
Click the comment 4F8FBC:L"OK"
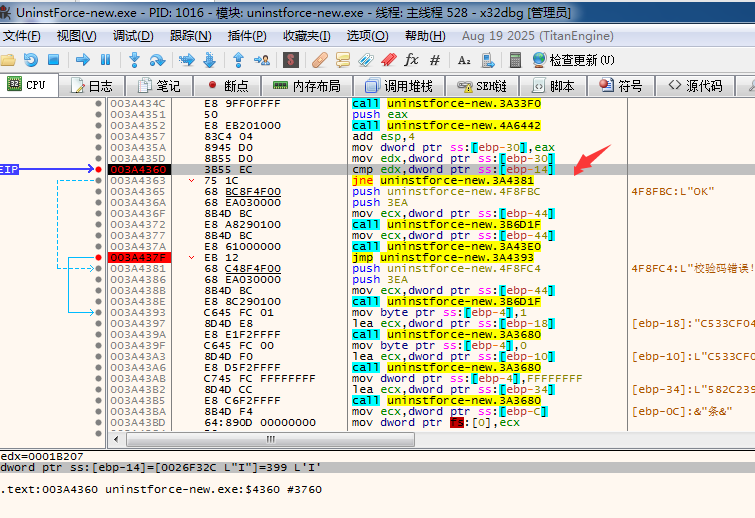673,192
